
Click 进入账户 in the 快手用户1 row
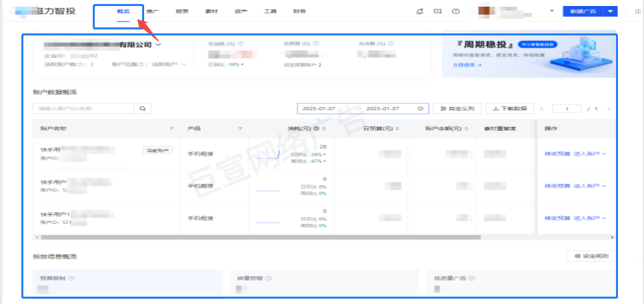coord(587,218)
